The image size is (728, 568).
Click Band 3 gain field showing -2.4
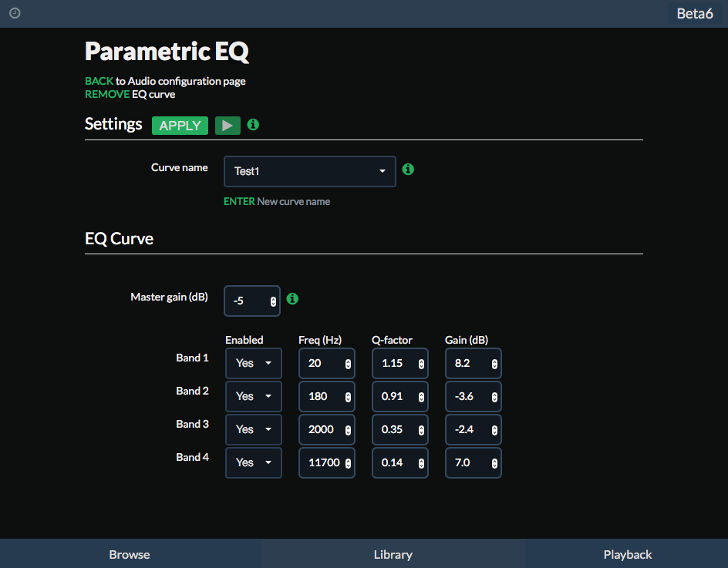[474, 430]
